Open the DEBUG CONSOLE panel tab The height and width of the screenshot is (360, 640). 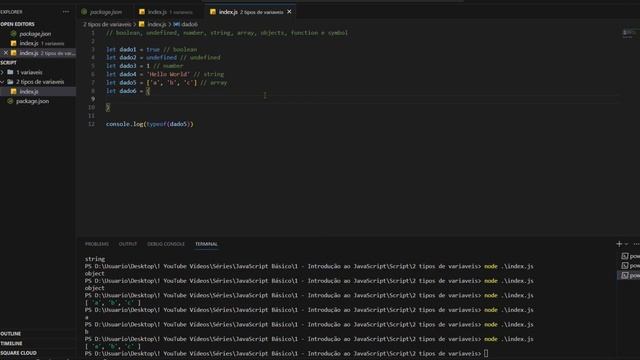tap(166, 244)
